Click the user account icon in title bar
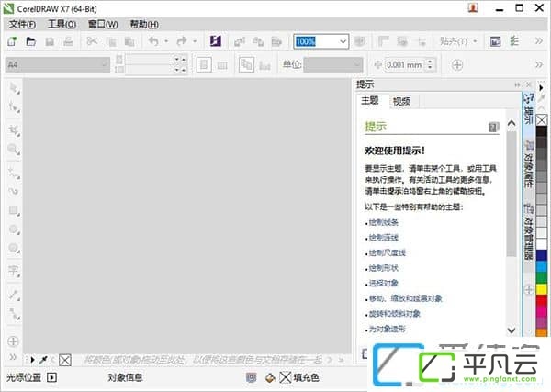This screenshot has width=551, height=392. pos(473,7)
